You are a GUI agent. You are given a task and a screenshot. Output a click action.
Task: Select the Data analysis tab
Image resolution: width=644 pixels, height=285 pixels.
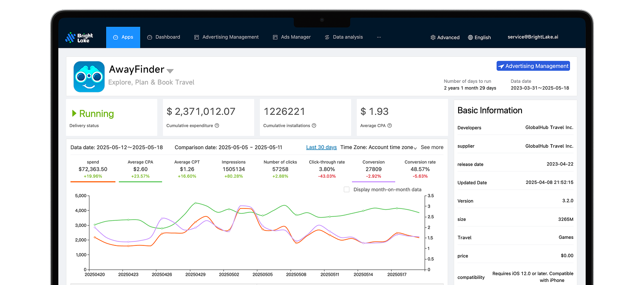pyautogui.click(x=344, y=37)
